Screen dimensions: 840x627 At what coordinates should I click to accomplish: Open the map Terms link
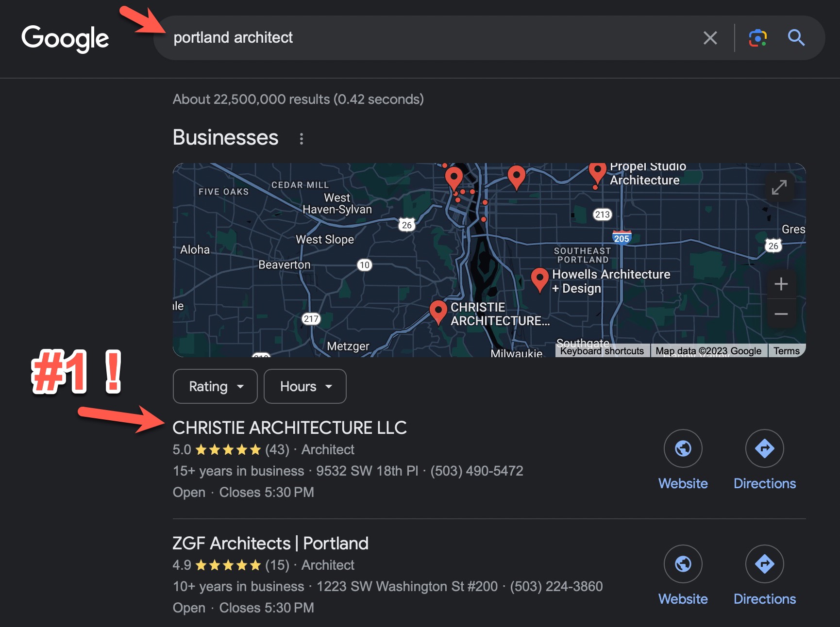click(x=786, y=351)
